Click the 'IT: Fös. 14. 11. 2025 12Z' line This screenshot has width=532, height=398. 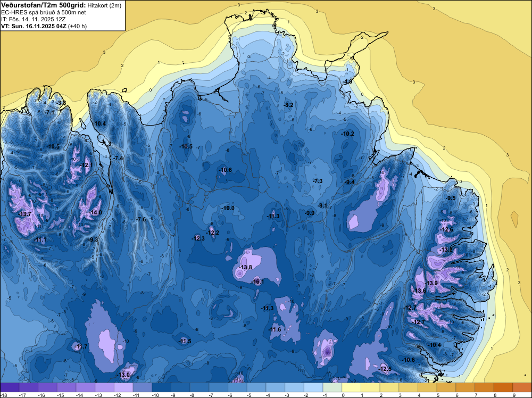click(x=33, y=19)
